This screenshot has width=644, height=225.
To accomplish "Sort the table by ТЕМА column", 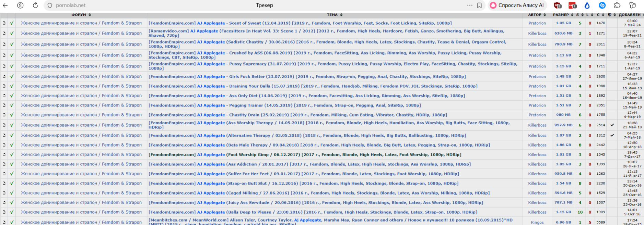I will (335, 15).
